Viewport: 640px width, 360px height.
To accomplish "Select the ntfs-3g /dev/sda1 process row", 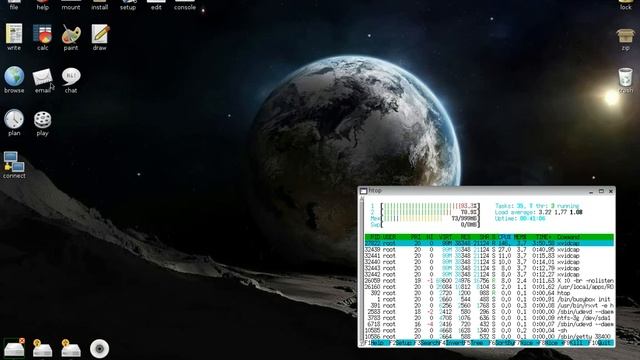I will tap(489, 318).
